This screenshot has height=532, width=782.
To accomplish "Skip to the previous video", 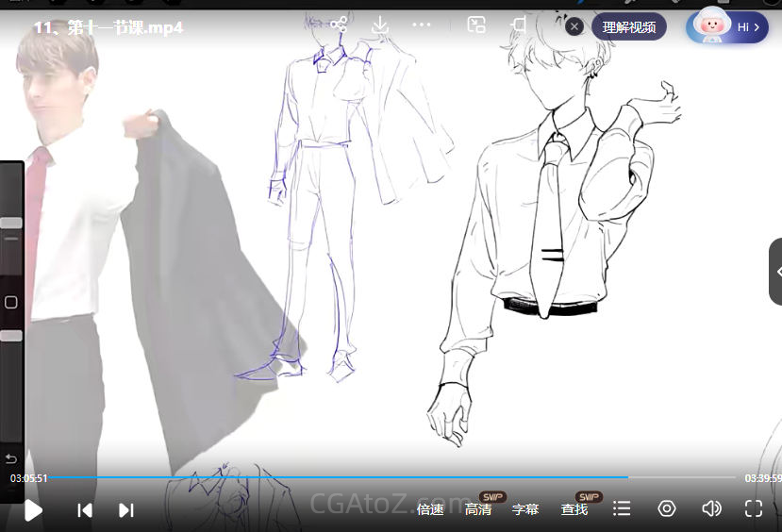I will click(x=85, y=510).
